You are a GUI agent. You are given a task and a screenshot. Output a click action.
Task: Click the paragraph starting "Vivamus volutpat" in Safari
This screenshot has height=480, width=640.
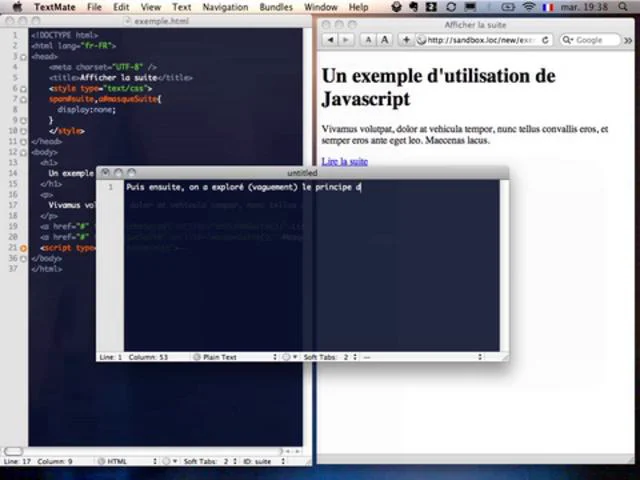coord(465,135)
